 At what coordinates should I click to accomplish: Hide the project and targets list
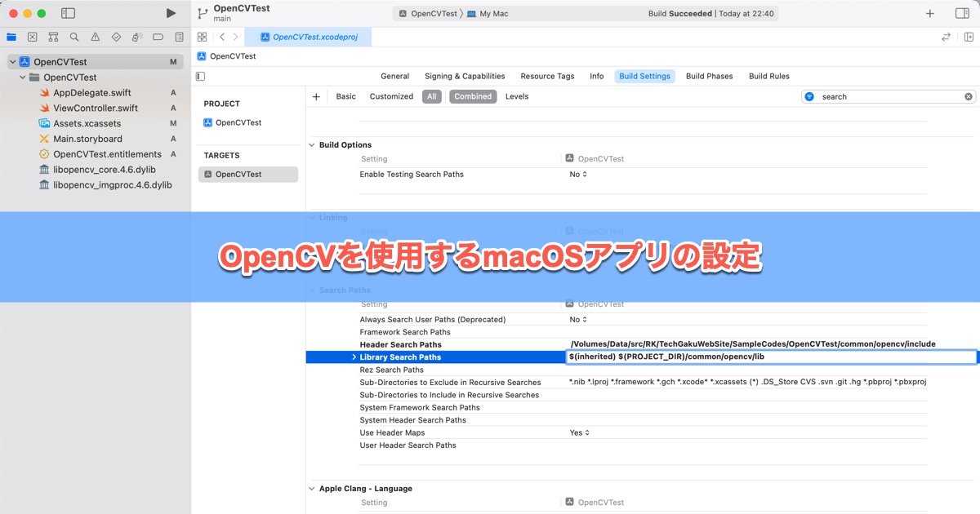[x=201, y=76]
